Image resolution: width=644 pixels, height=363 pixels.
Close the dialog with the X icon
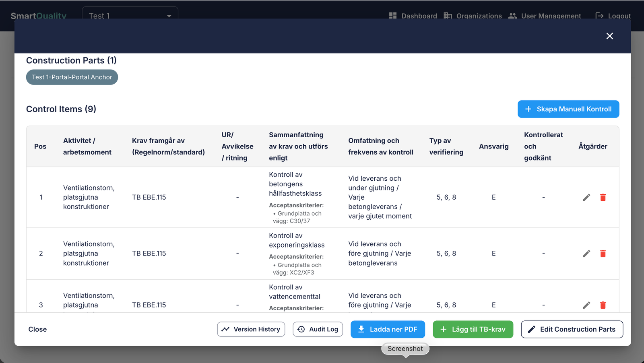coord(610,36)
